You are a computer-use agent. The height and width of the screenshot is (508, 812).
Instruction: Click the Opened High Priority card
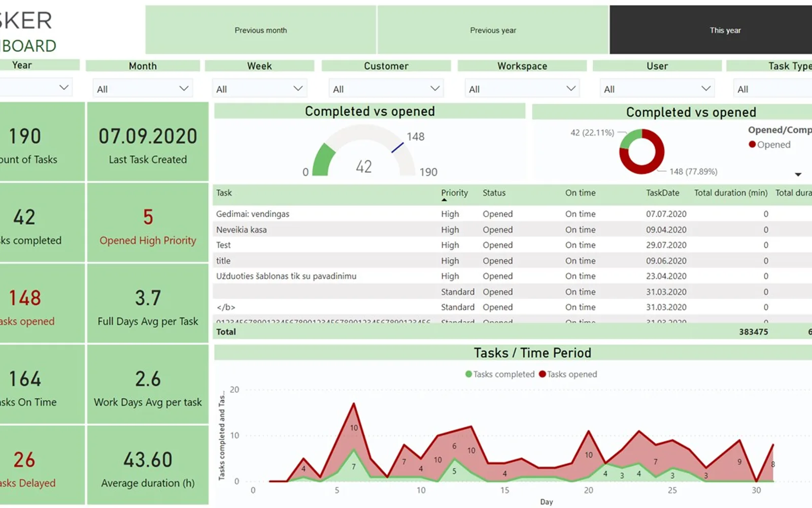[148, 223]
